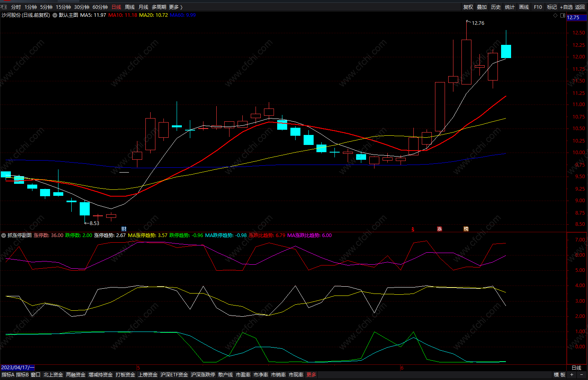Image resolution: width=588 pixels, height=380 pixels.
Task: Select the 30分钟 period
Action: 82,7
